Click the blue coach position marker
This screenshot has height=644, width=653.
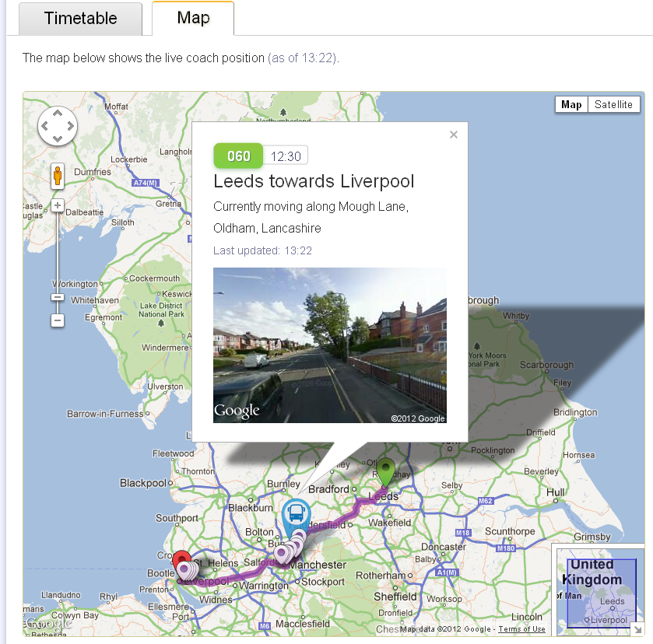pyautogui.click(x=296, y=516)
